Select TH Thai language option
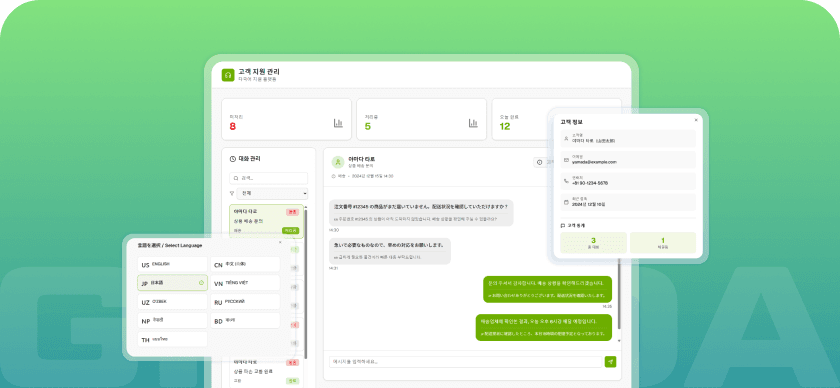 (172, 339)
